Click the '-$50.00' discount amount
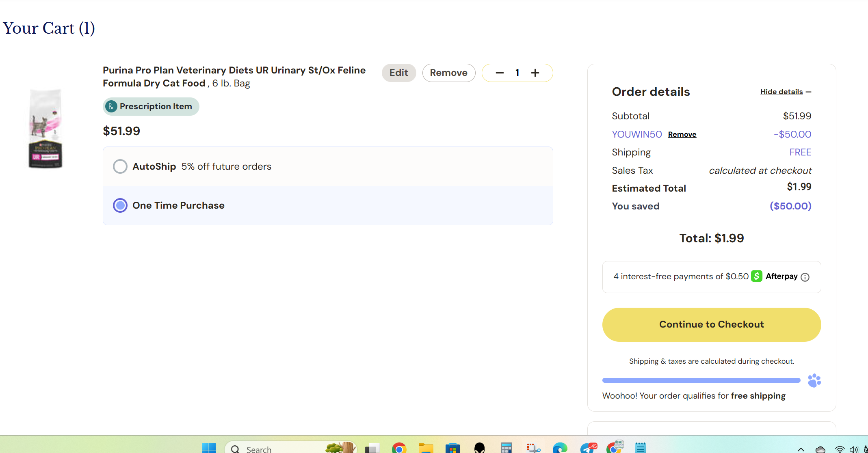868x453 pixels. click(x=792, y=134)
